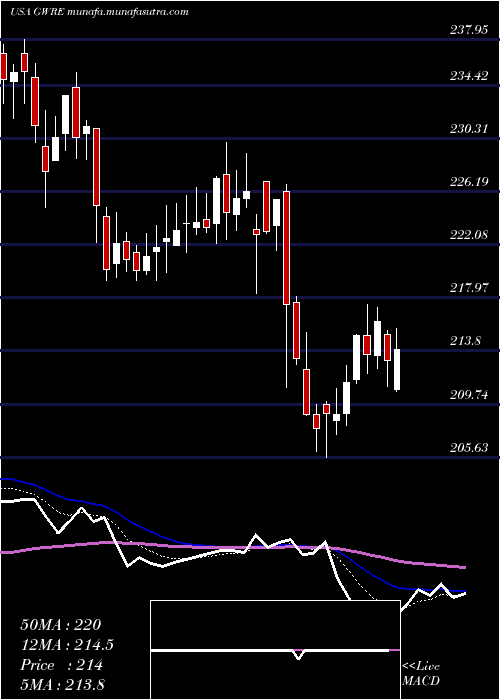This screenshot has height=700, width=500.
Task: Click inside the MACD indicator box
Action: point(275,650)
